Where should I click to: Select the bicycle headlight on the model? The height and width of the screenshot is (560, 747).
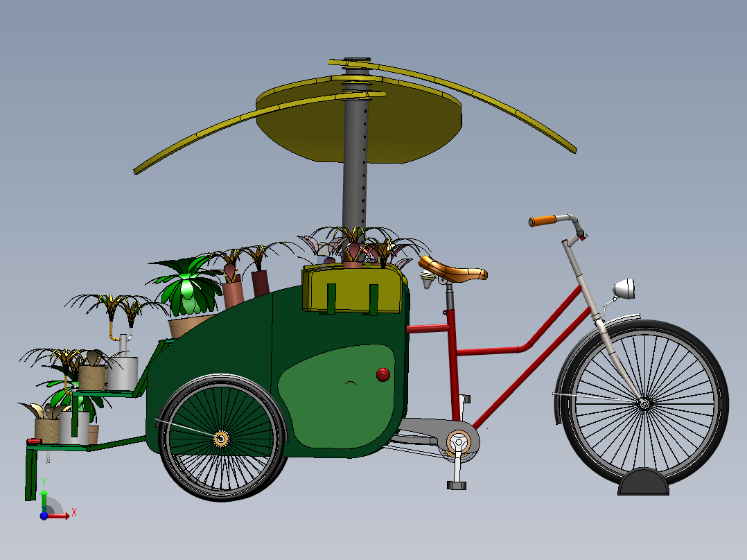(x=624, y=289)
